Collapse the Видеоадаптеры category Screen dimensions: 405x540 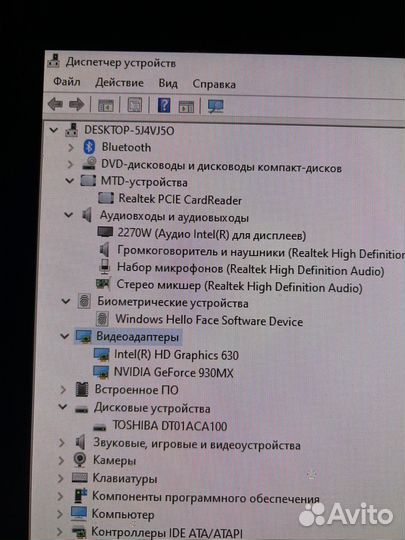(x=64, y=336)
